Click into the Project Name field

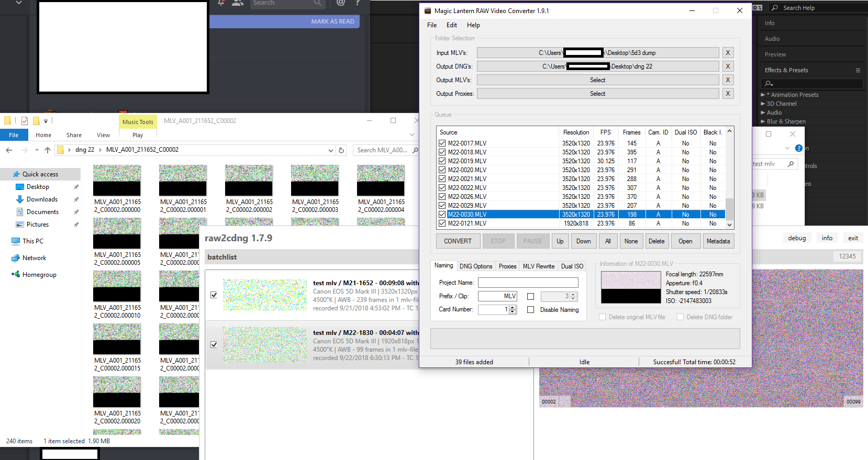pos(528,283)
